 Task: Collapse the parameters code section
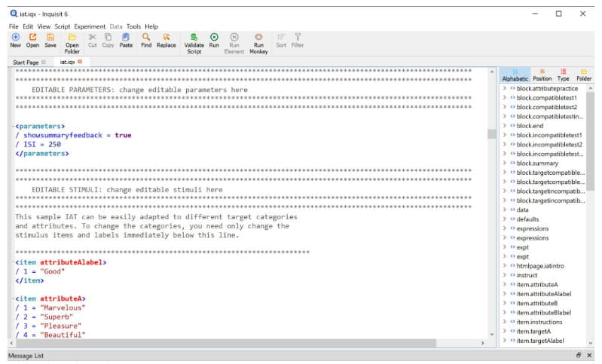(14, 127)
